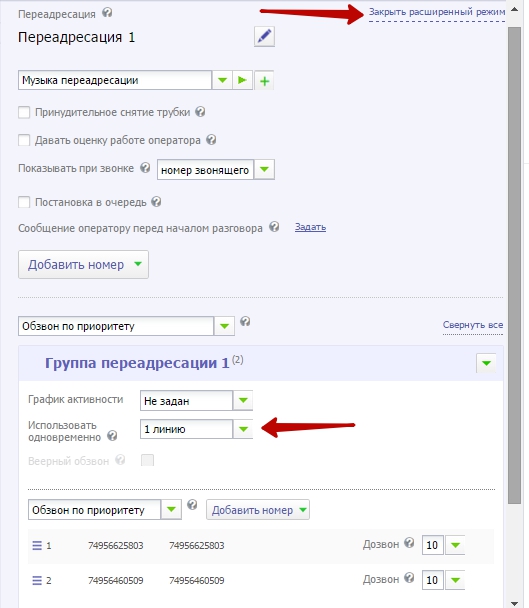Expand the 1 линию dropdown
The image size is (529, 608).
[x=196, y=429]
